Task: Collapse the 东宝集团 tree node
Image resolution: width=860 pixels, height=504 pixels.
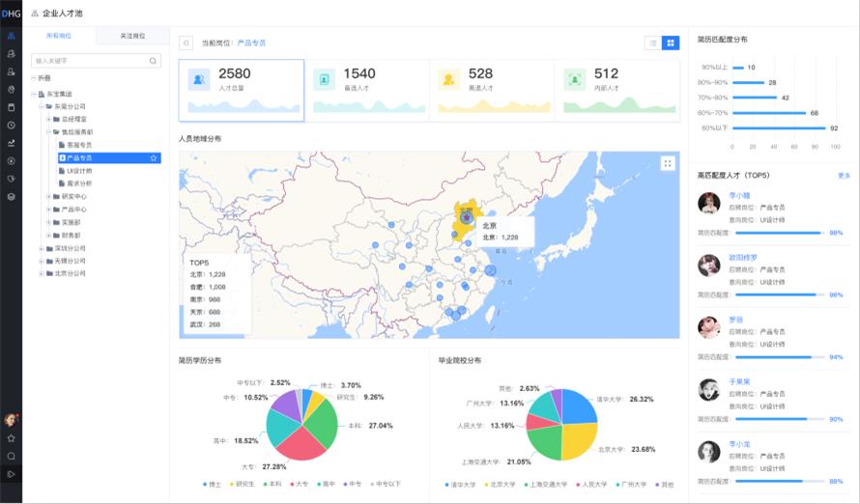Action: pyautogui.click(x=34, y=95)
